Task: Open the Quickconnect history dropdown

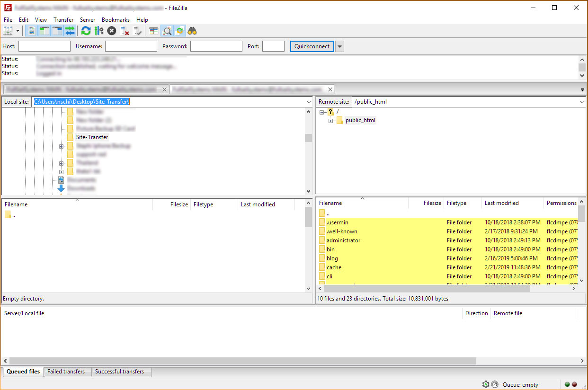Action: [340, 46]
